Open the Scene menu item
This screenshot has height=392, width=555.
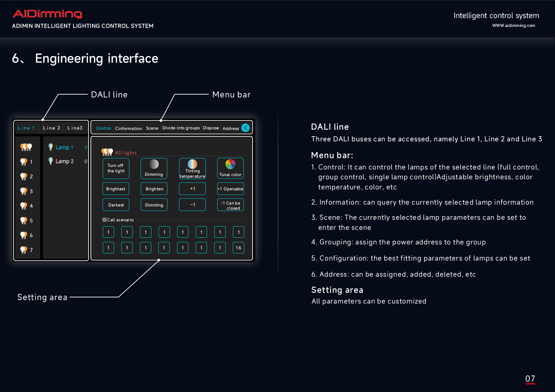point(152,128)
